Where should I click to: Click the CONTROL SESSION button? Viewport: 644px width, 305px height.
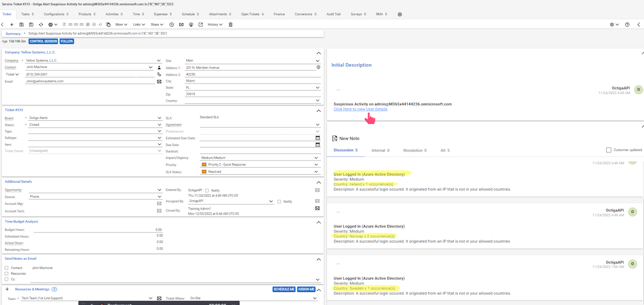43,41
